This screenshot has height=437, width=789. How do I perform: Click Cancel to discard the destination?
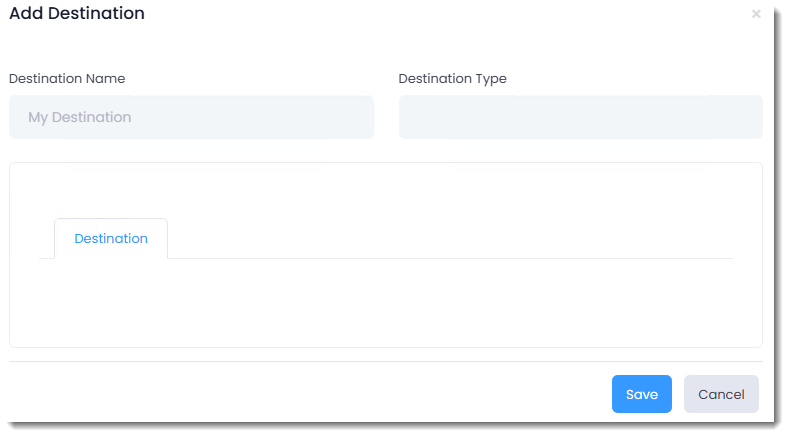[721, 394]
